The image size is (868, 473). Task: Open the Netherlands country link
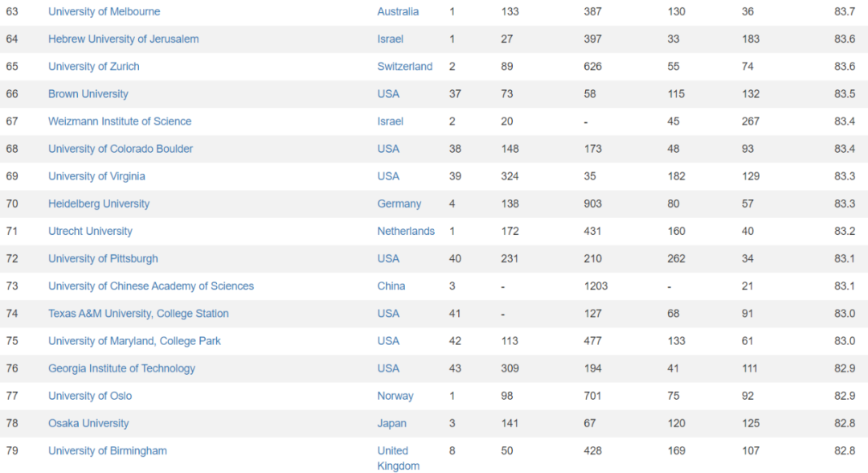click(406, 231)
